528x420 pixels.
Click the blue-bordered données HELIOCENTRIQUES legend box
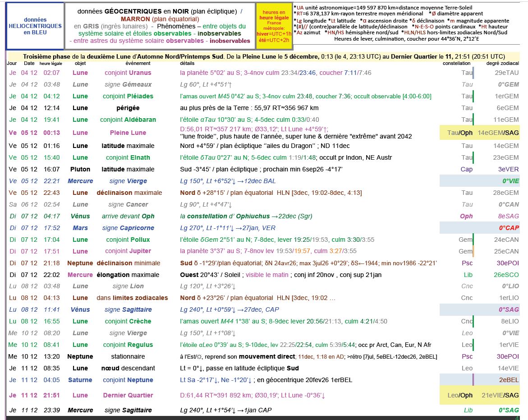[x=35, y=26]
